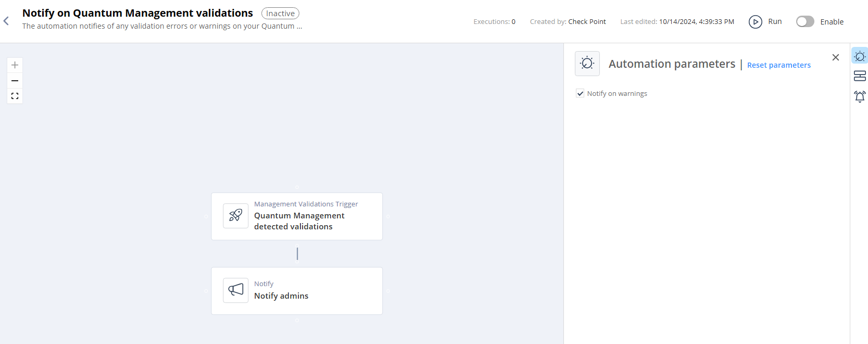
Task: Close the Automation parameters panel
Action: pyautogui.click(x=836, y=57)
